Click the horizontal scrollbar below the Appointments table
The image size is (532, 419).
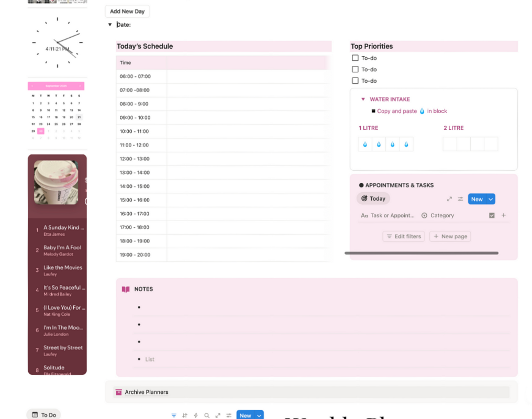422,253
